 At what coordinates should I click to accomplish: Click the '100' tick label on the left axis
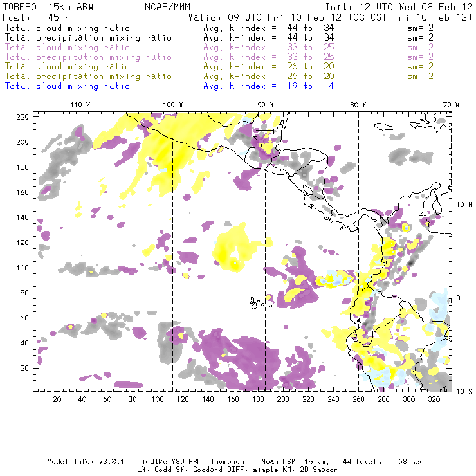[x=23, y=268]
